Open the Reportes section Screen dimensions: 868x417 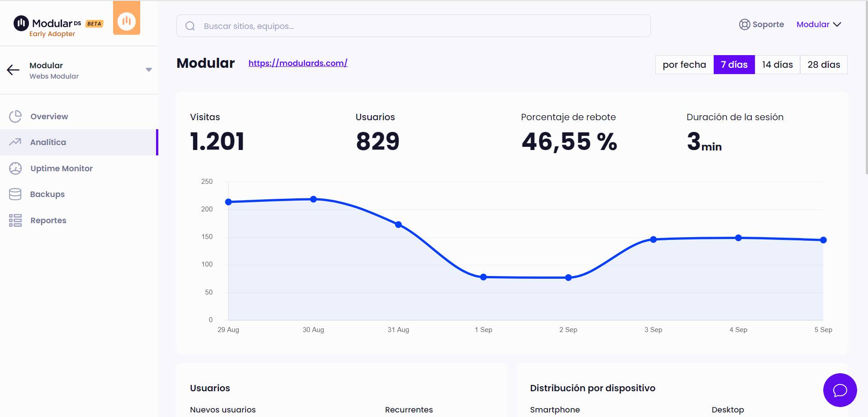(48, 220)
